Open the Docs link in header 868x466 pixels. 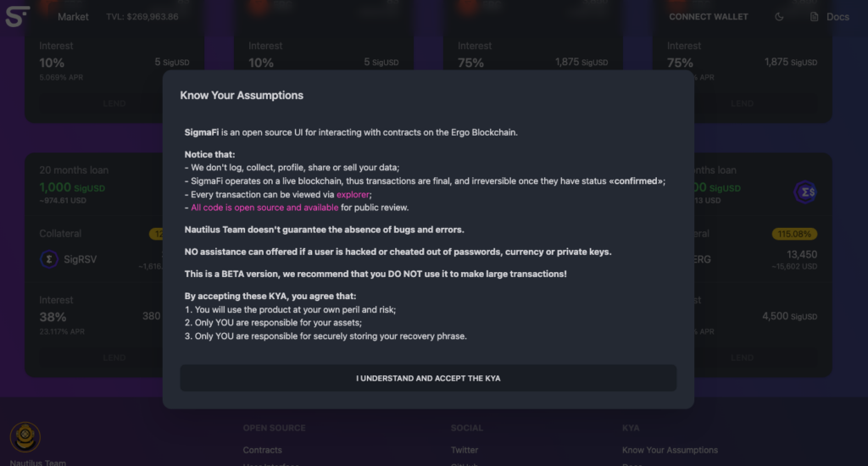(x=837, y=17)
